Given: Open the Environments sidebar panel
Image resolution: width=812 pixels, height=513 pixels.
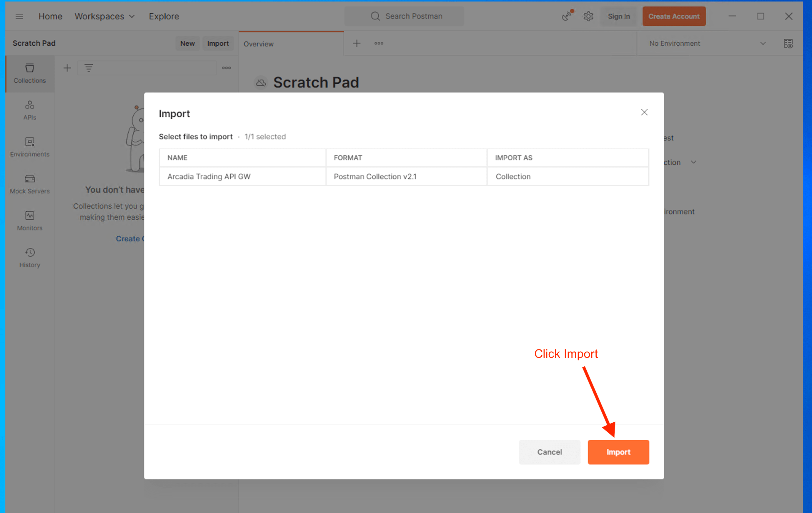Looking at the screenshot, I should pos(30,147).
